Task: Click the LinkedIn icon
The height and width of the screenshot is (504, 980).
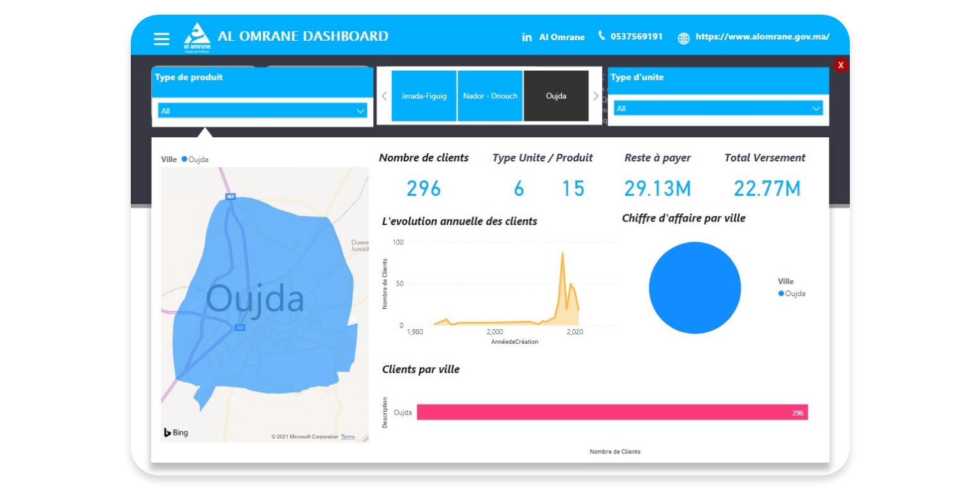Action: coord(526,38)
